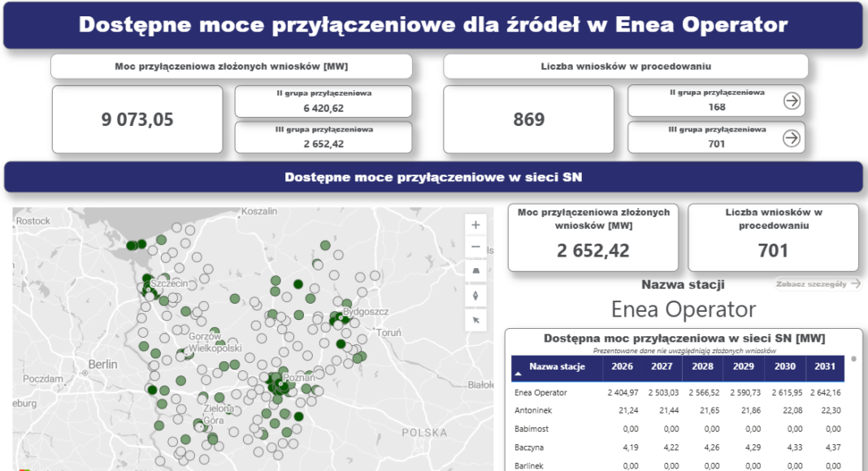Zoom out on the map
Screen dimensions: 868x471
(x=475, y=247)
